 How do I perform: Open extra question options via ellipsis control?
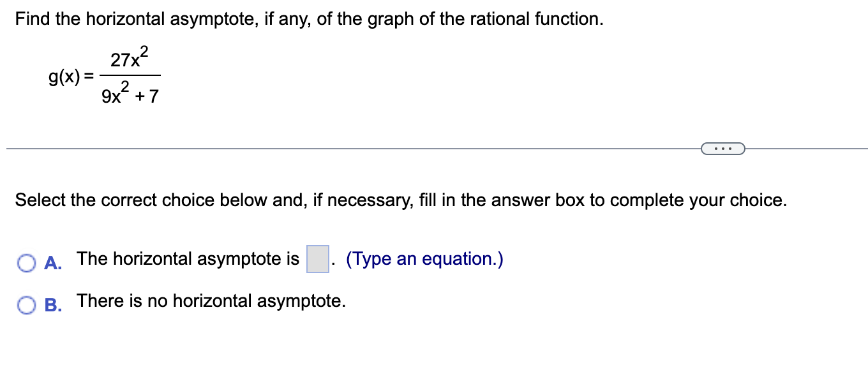(723, 148)
